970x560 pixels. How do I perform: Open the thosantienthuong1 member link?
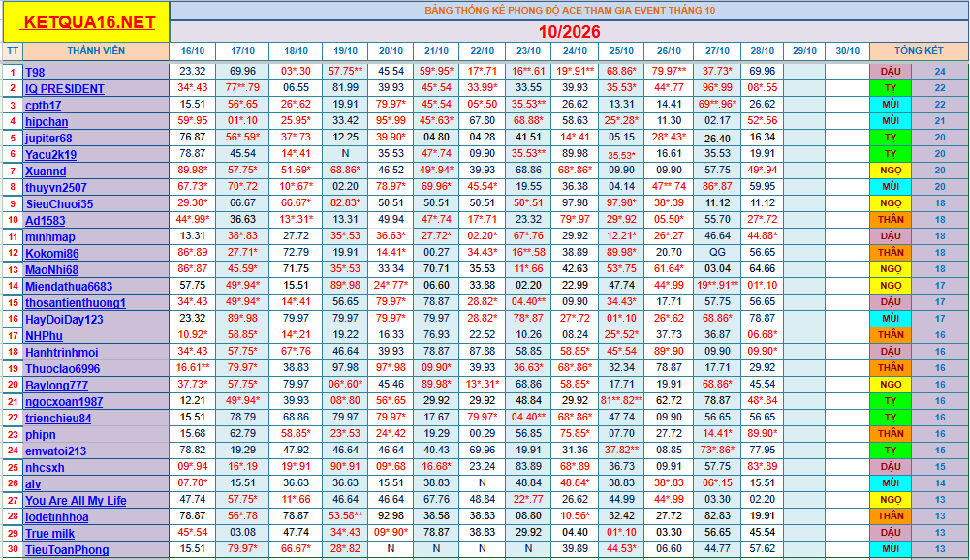76,303
